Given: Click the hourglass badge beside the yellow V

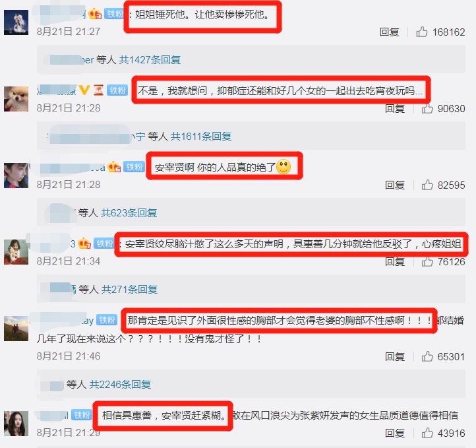Looking at the screenshot, I should click(98, 90).
